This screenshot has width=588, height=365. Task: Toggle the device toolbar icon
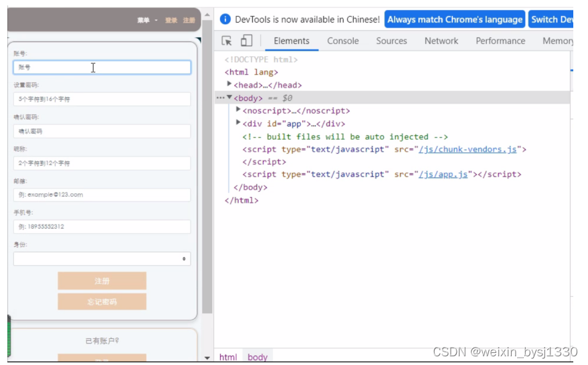(246, 41)
